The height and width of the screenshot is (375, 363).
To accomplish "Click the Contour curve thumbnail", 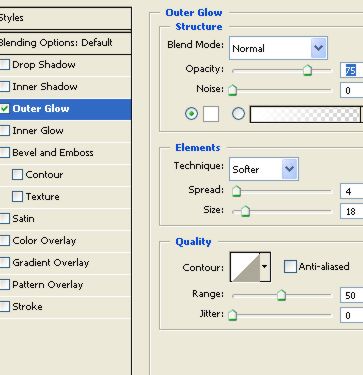I will [245, 267].
